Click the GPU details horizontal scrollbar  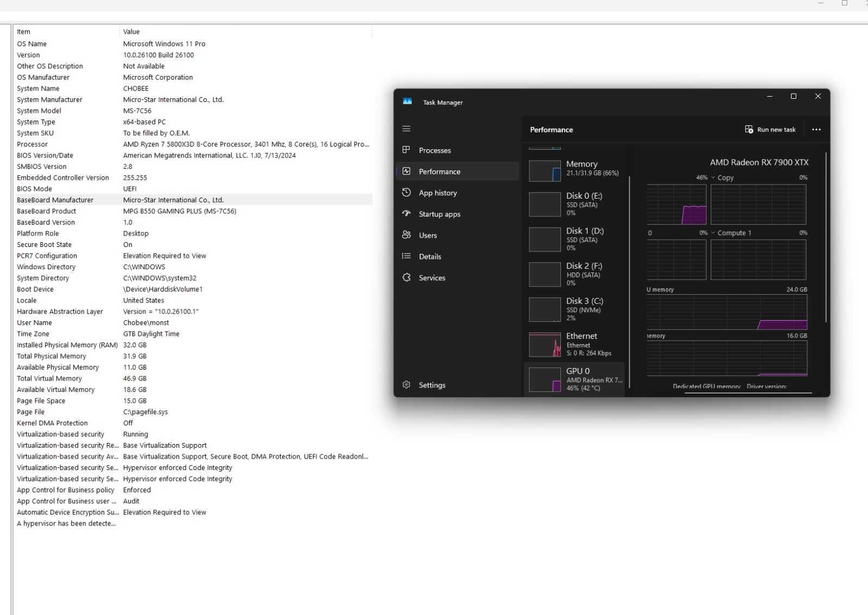pyautogui.click(x=748, y=392)
